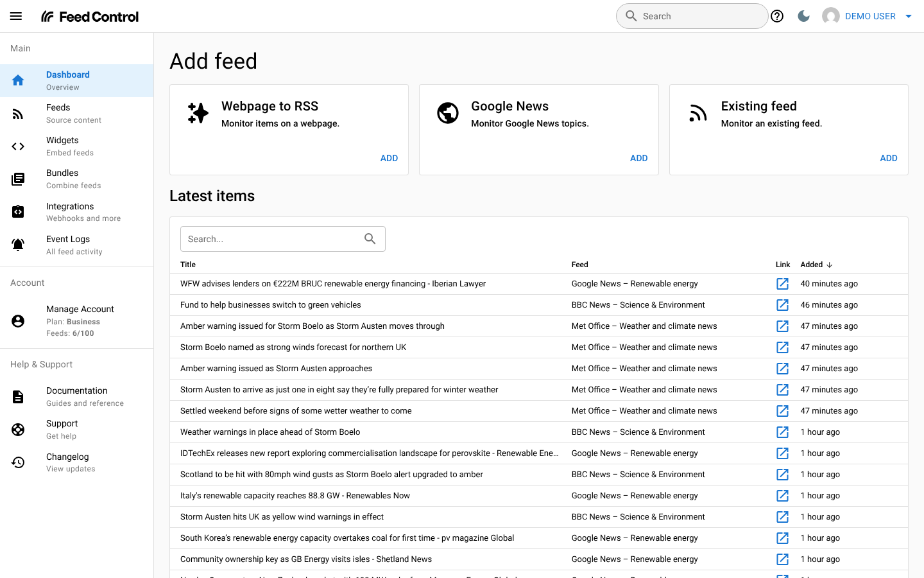Click the Latest items search field
The width and height of the screenshot is (924, 578).
coord(283,239)
